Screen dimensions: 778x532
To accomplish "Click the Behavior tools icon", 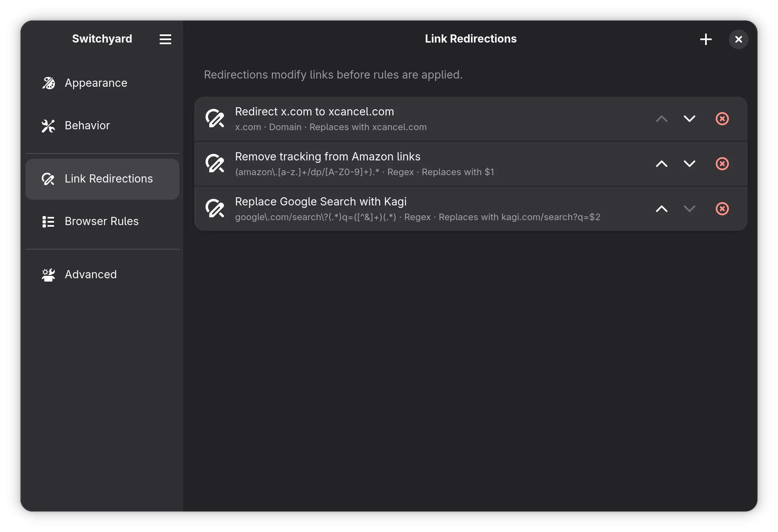I will click(x=48, y=126).
